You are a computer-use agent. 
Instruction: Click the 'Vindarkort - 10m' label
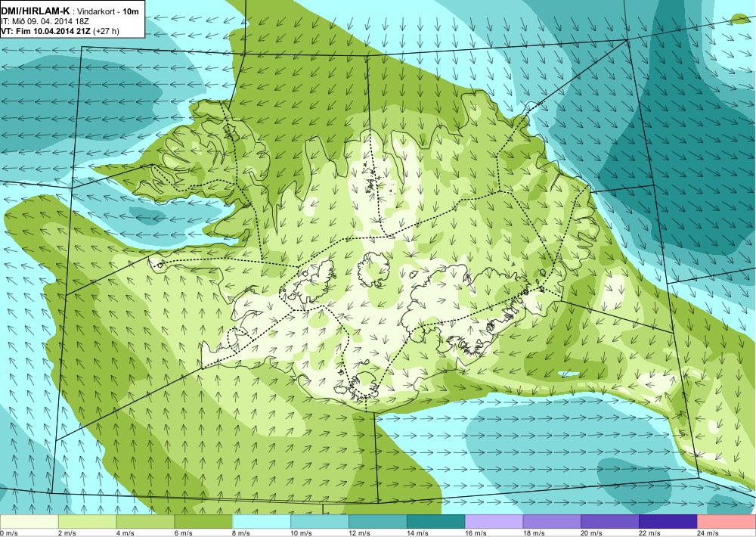click(x=108, y=11)
